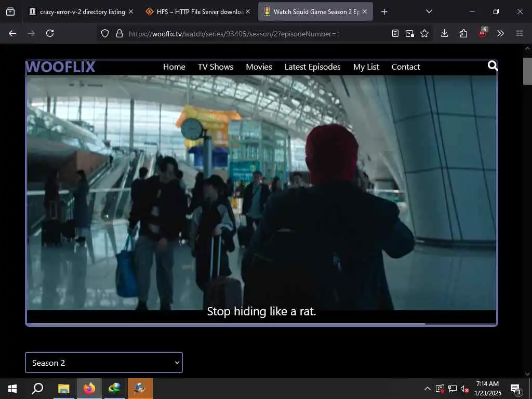532x399 pixels.
Task: Click the security warning tray icon
Action: (x=440, y=389)
